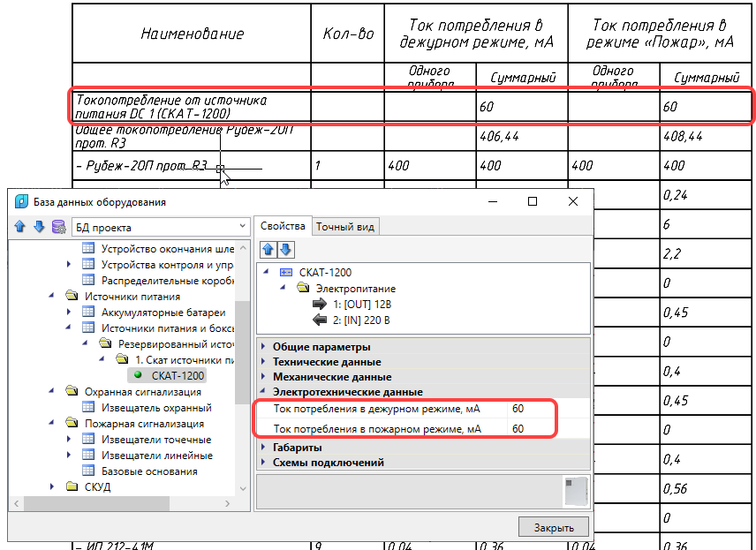Viewport: 756px width, 550px height.
Task: Collapse the СКАТ-1200 node in properties tree
Action: click(x=266, y=272)
